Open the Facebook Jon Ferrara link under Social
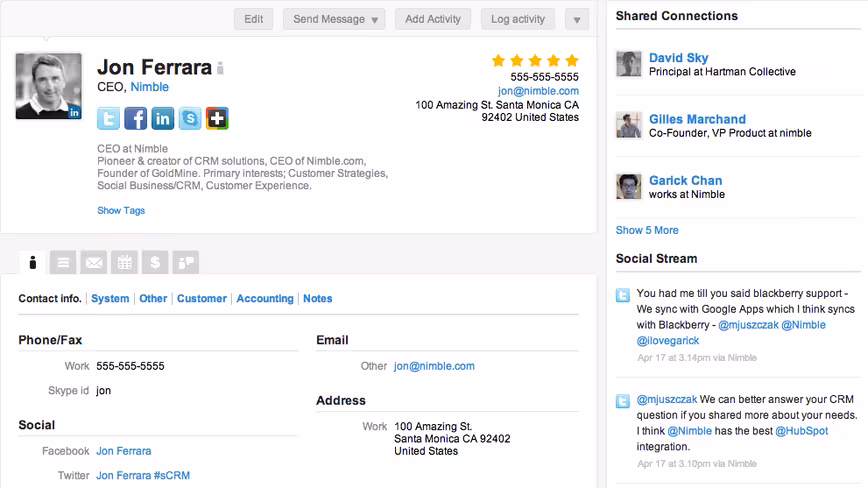 124,451
